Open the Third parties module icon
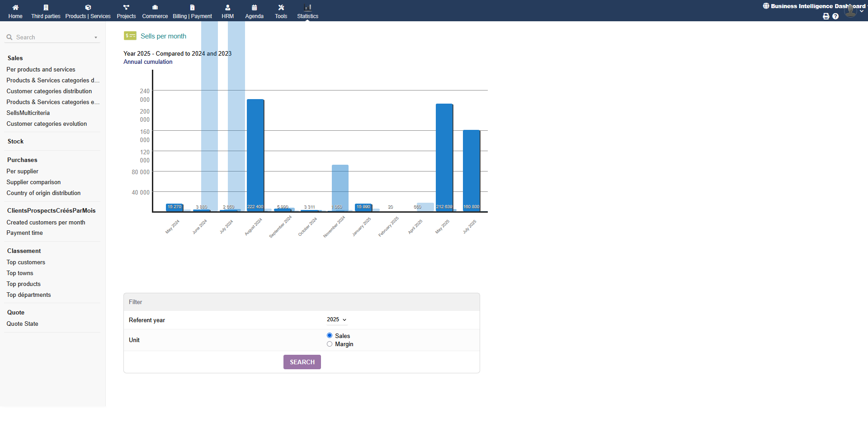This screenshot has width=868, height=443. click(46, 8)
